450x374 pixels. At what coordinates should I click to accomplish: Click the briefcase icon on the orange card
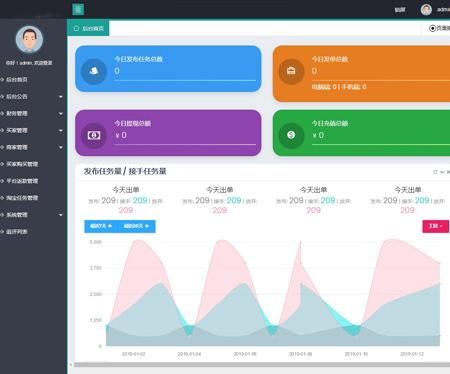pyautogui.click(x=291, y=71)
